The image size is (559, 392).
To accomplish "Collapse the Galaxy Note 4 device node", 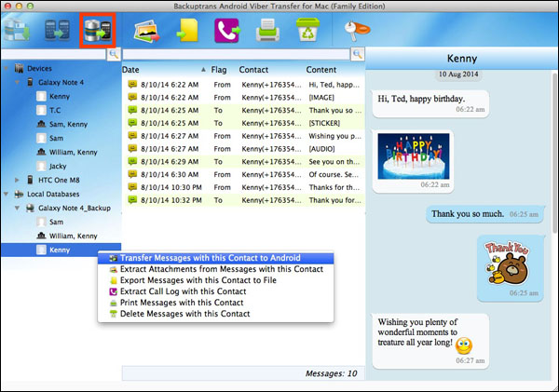I will pos(17,82).
